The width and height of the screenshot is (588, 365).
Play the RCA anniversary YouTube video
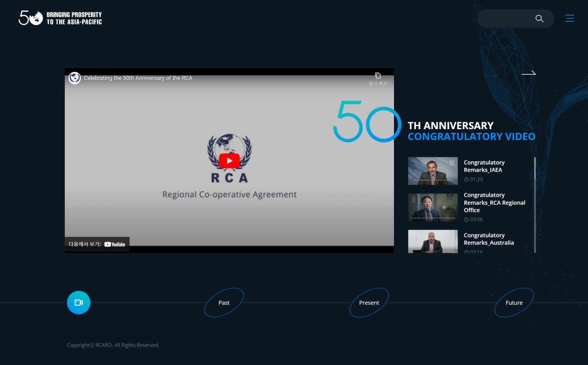pyautogui.click(x=229, y=161)
